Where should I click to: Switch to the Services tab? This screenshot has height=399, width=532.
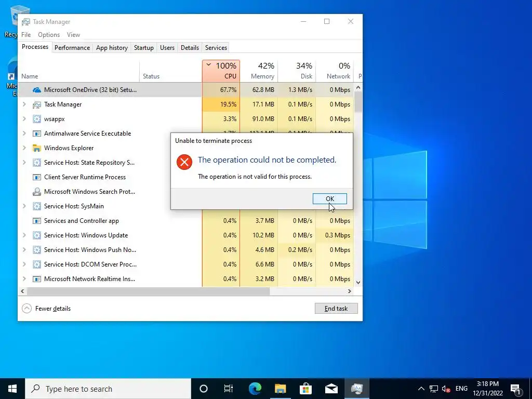pyautogui.click(x=216, y=48)
